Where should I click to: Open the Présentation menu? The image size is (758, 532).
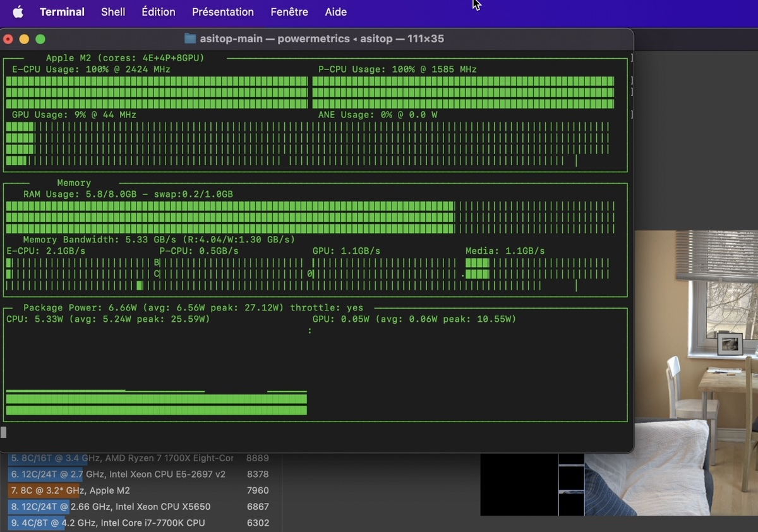(x=223, y=12)
